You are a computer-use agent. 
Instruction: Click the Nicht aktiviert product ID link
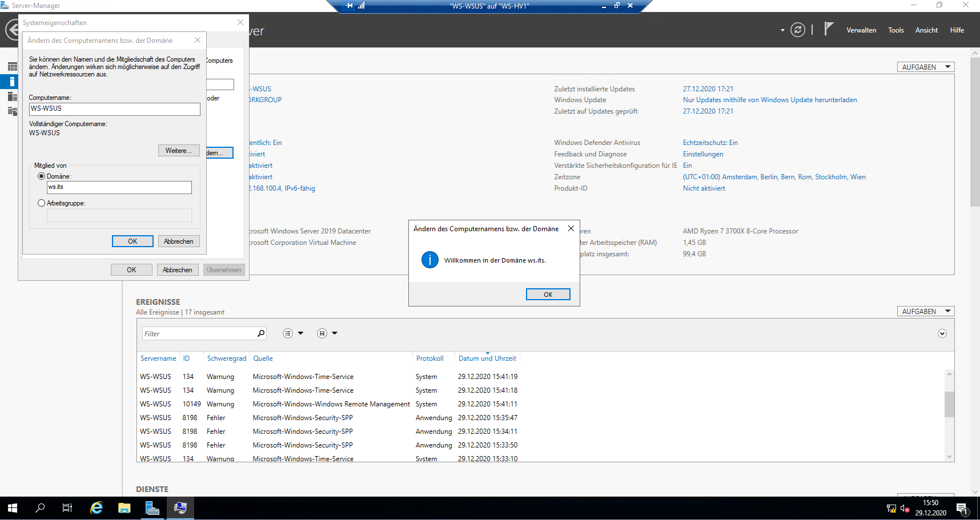click(x=704, y=188)
